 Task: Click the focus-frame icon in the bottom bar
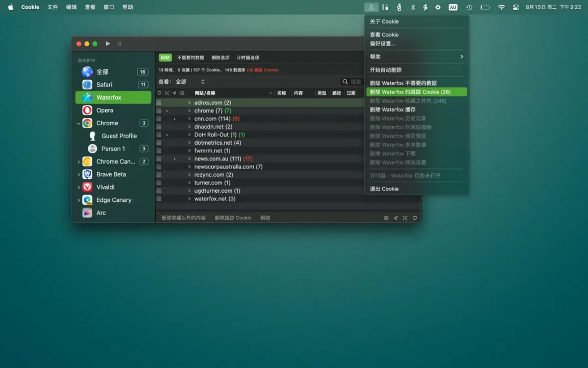pyautogui.click(x=405, y=218)
